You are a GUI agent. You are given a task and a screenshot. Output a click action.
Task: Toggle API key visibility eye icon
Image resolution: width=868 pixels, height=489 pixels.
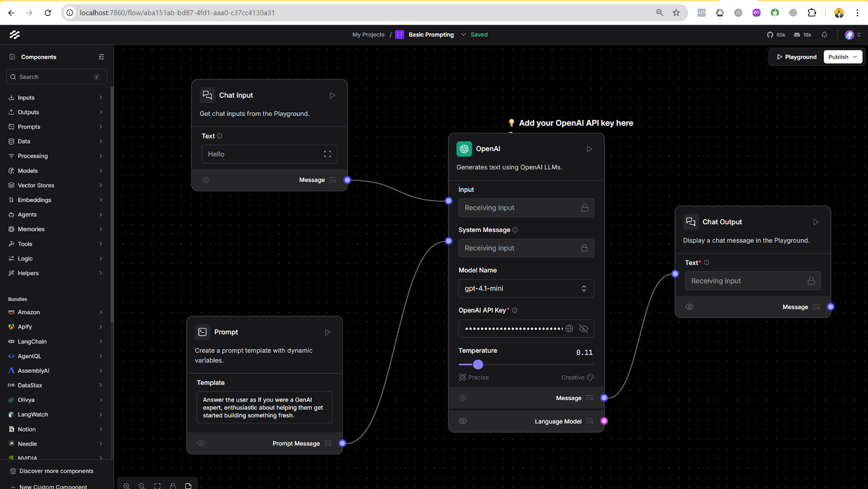click(x=584, y=329)
